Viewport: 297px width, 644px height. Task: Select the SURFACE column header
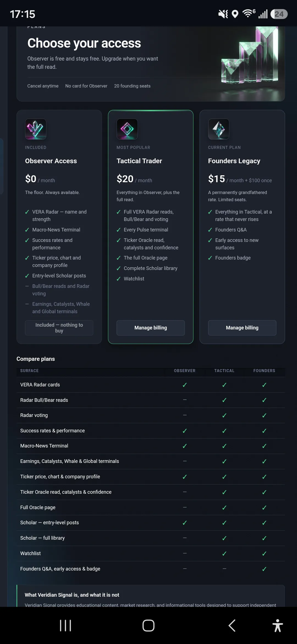click(x=29, y=371)
